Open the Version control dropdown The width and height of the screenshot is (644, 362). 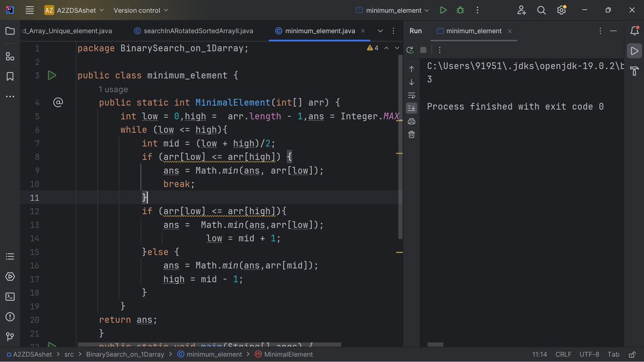point(140,10)
